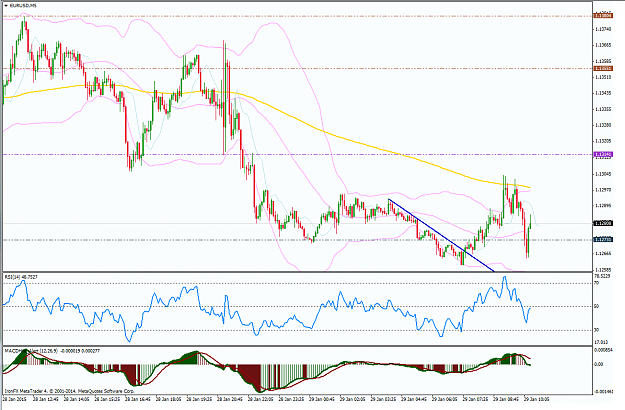
Task: Click the 1.13205 price scale label
Action: [603, 141]
